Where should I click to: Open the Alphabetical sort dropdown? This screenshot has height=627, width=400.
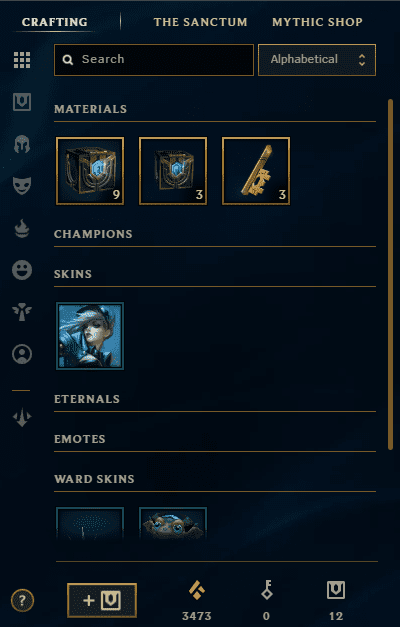pos(317,60)
